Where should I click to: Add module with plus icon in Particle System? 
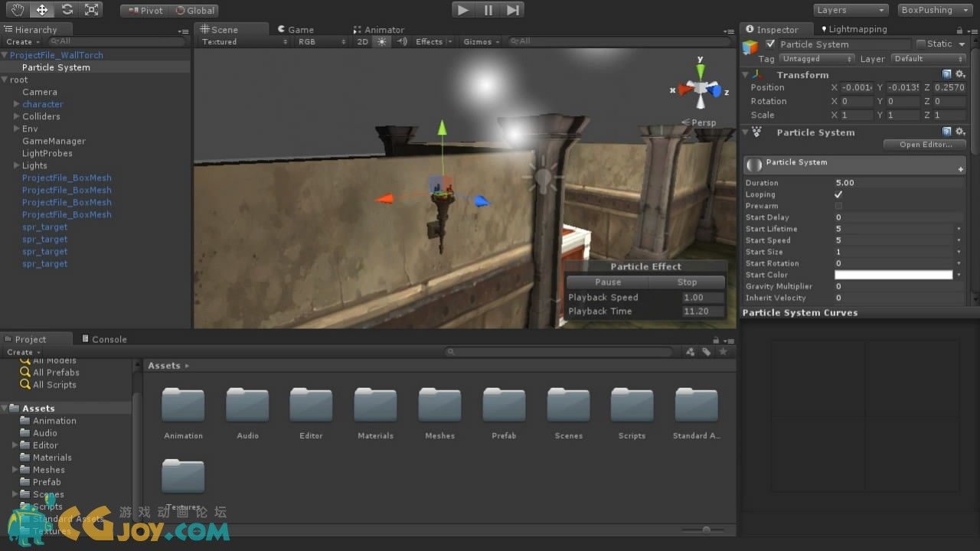point(960,169)
